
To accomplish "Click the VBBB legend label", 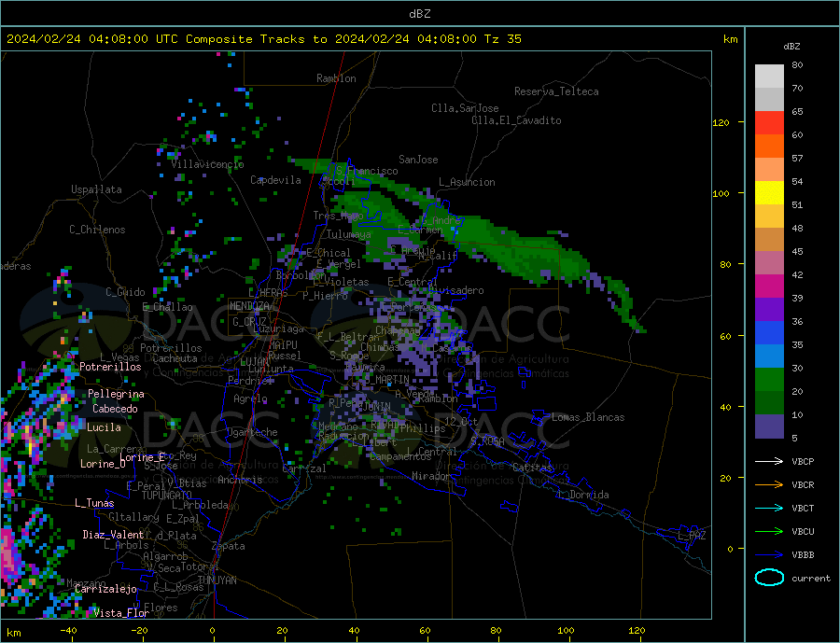I will (x=803, y=554).
